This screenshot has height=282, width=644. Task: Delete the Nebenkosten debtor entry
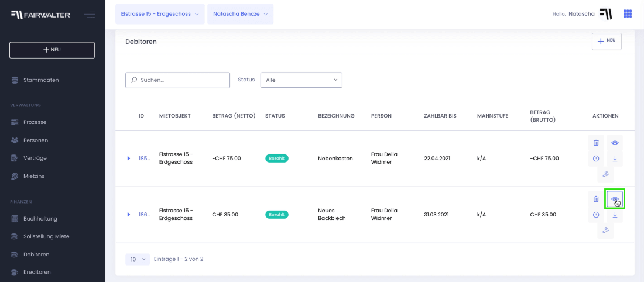(x=596, y=143)
